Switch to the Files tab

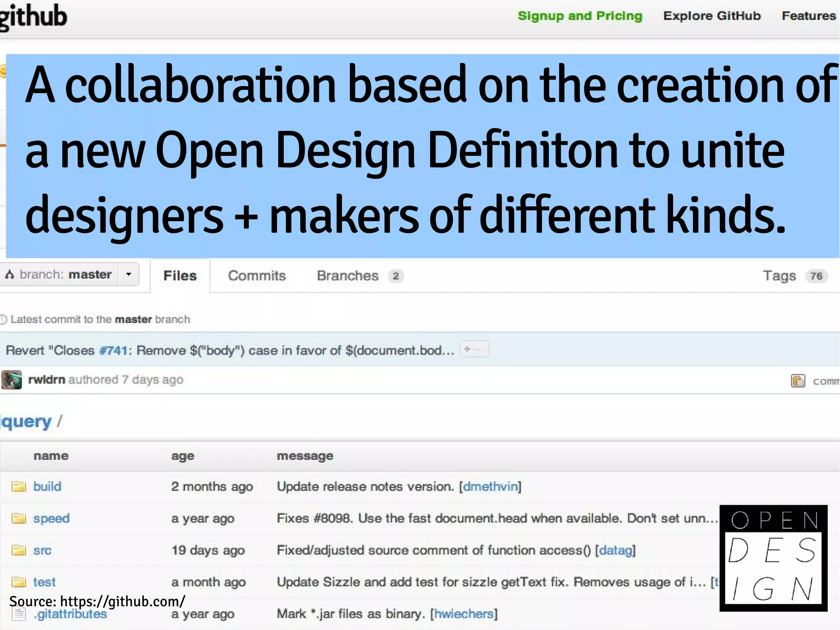click(x=180, y=275)
